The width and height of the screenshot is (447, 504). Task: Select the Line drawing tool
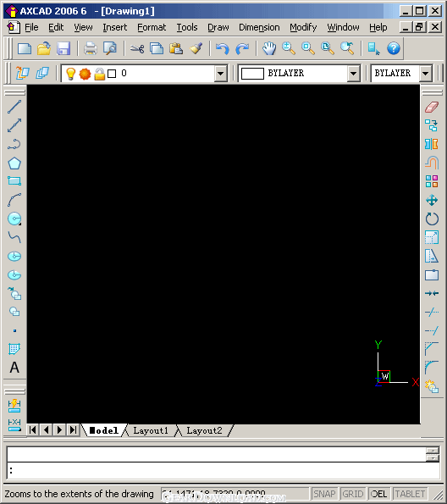14,107
